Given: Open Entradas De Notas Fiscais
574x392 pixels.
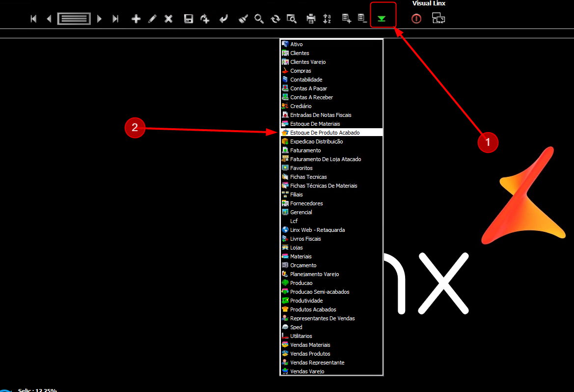Looking at the screenshot, I should click(331, 115).
